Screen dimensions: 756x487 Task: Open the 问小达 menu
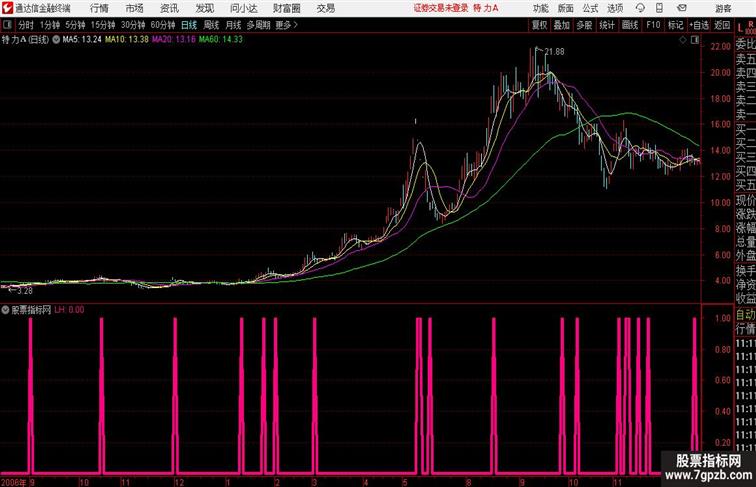point(244,8)
